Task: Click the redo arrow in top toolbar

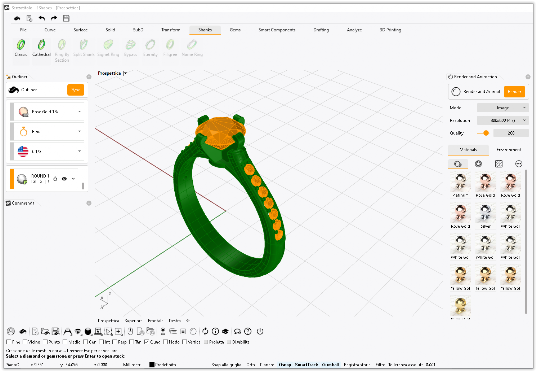Action: tap(54, 18)
